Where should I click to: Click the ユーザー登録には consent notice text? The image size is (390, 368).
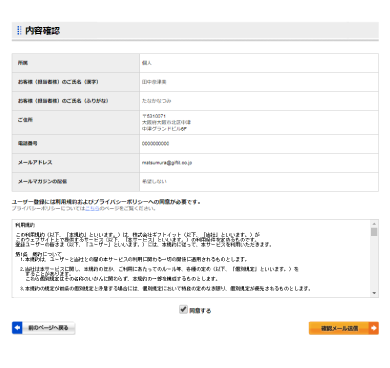[x=106, y=202]
